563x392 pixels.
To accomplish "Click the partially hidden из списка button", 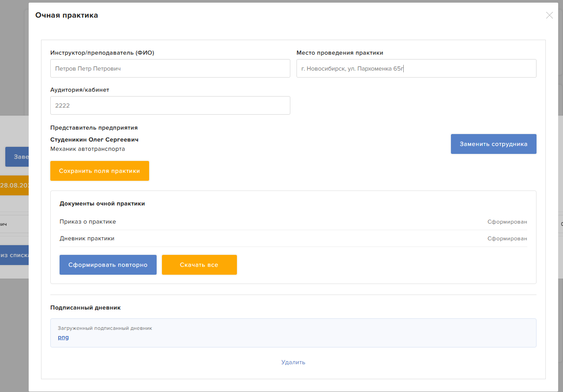I will click(15, 255).
